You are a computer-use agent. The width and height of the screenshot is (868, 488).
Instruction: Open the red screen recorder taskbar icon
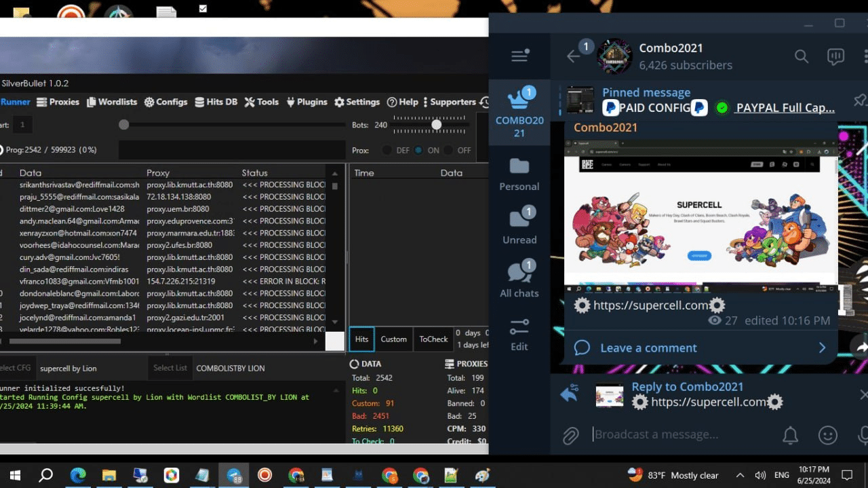tap(264, 475)
